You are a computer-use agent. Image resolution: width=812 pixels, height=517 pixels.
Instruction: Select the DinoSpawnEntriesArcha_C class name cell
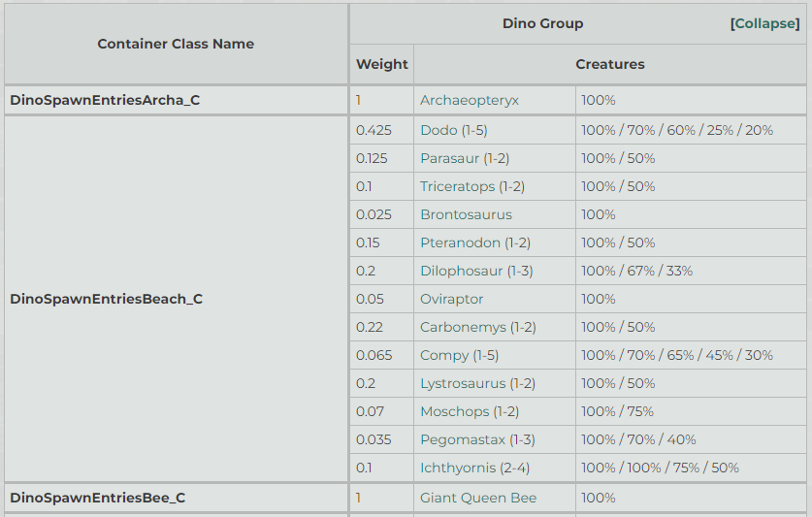coord(105,100)
